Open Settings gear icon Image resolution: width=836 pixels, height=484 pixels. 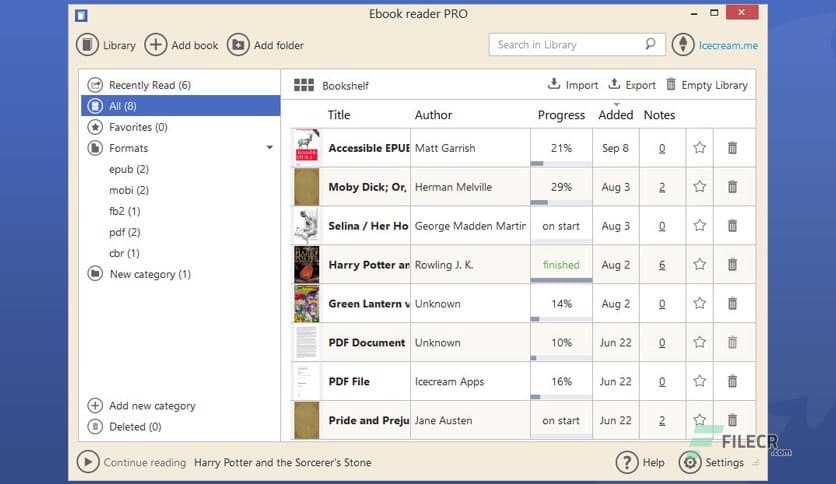click(x=690, y=462)
